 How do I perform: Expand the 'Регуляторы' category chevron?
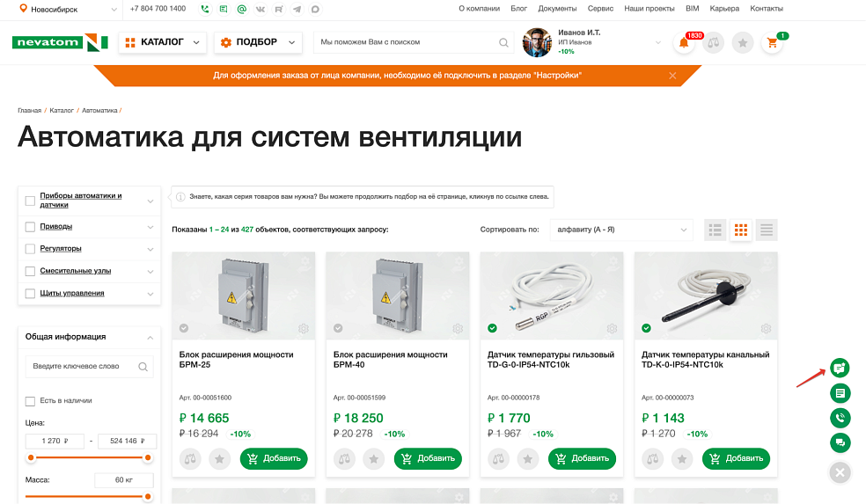(x=150, y=249)
